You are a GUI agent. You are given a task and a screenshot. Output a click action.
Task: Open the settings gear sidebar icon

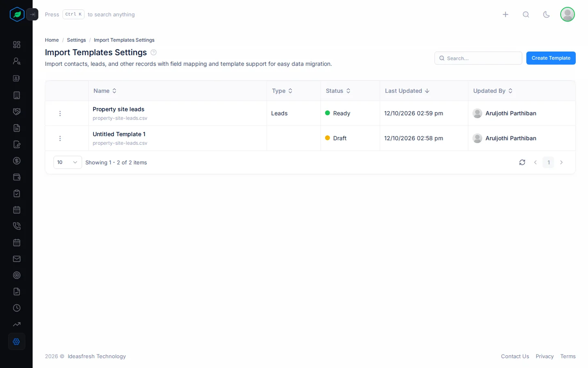click(17, 341)
